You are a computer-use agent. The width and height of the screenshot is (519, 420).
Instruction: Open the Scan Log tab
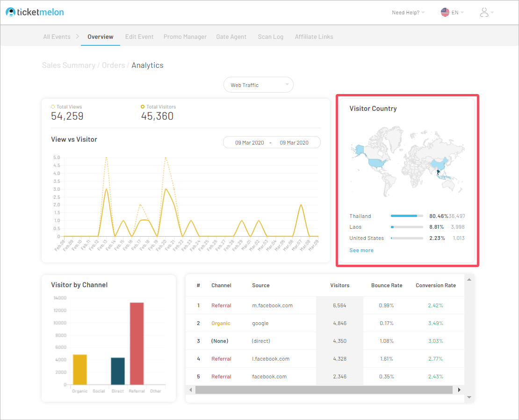coord(270,37)
